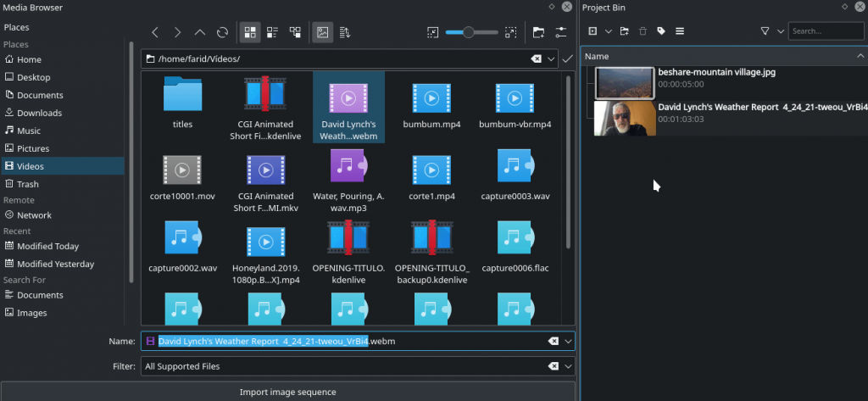The height and width of the screenshot is (401, 868).
Task: Click the Add Clip icon in Project Bin
Action: point(593,31)
